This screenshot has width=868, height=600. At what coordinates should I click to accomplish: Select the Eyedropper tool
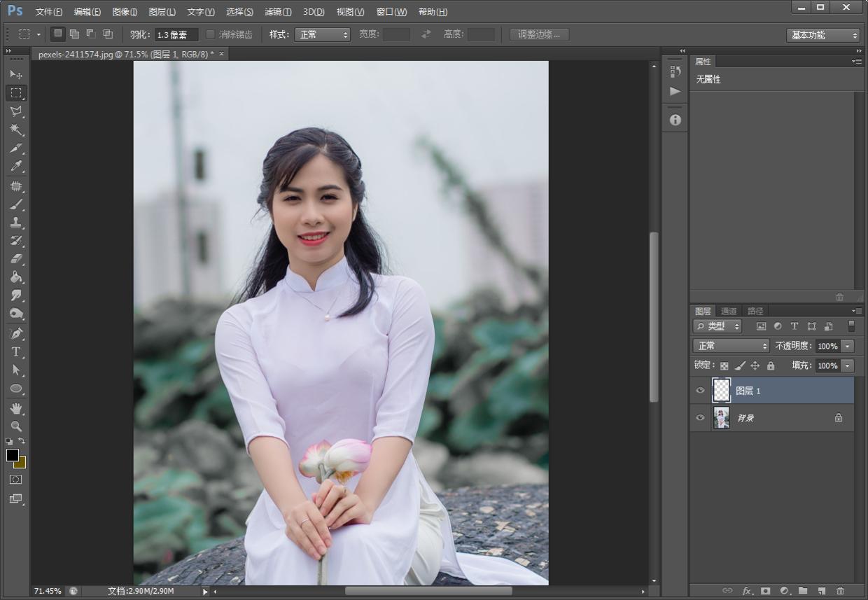point(16,167)
